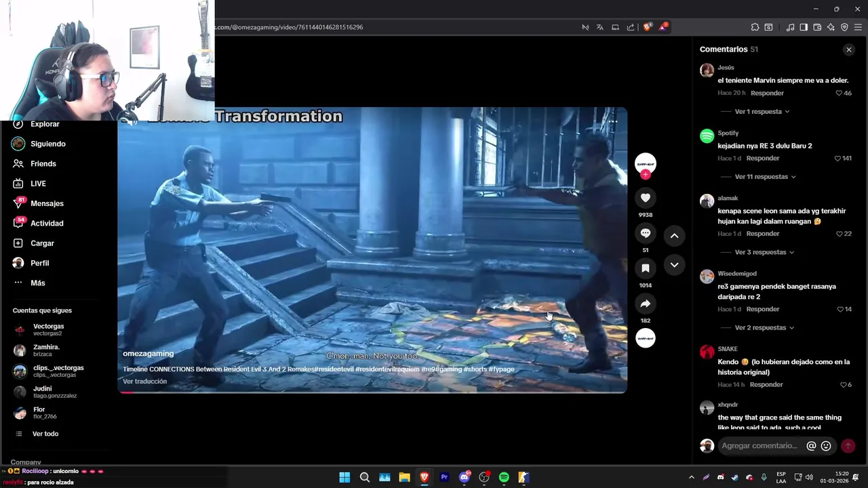Open taskbar volume control

[x=810, y=477]
